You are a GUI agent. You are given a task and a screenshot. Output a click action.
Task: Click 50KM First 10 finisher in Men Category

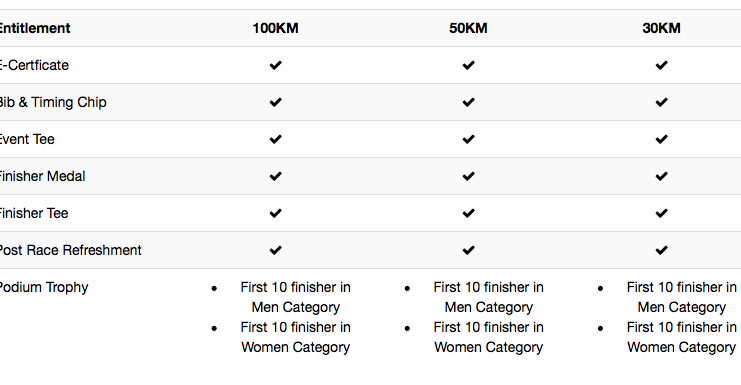[489, 297]
